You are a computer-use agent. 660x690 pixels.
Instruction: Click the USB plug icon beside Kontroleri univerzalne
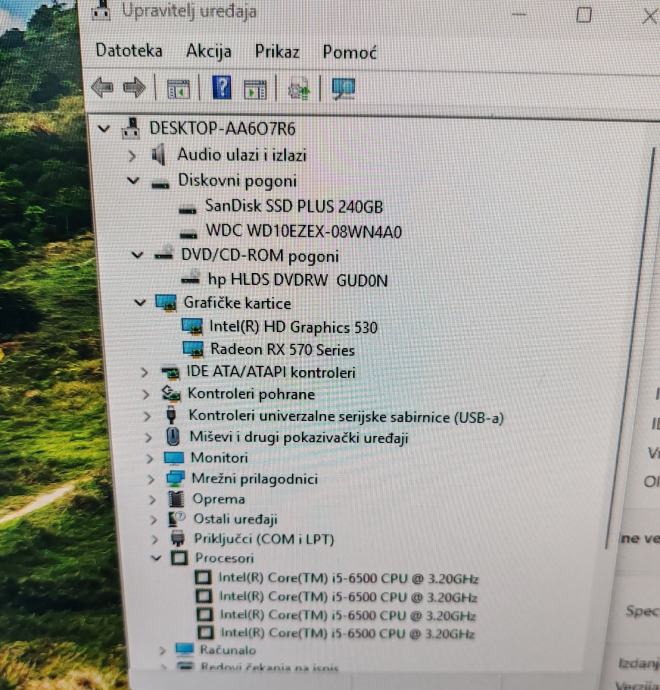click(x=172, y=415)
